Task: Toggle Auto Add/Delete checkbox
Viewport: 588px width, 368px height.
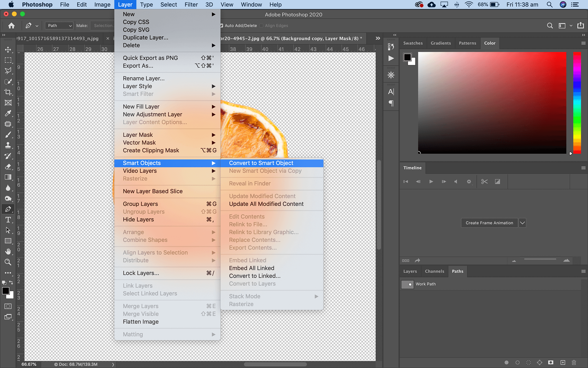Action: [222, 26]
